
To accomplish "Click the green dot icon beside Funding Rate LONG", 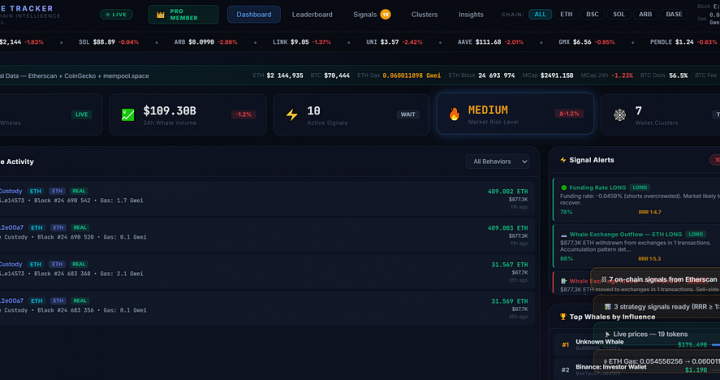I will click(564, 188).
